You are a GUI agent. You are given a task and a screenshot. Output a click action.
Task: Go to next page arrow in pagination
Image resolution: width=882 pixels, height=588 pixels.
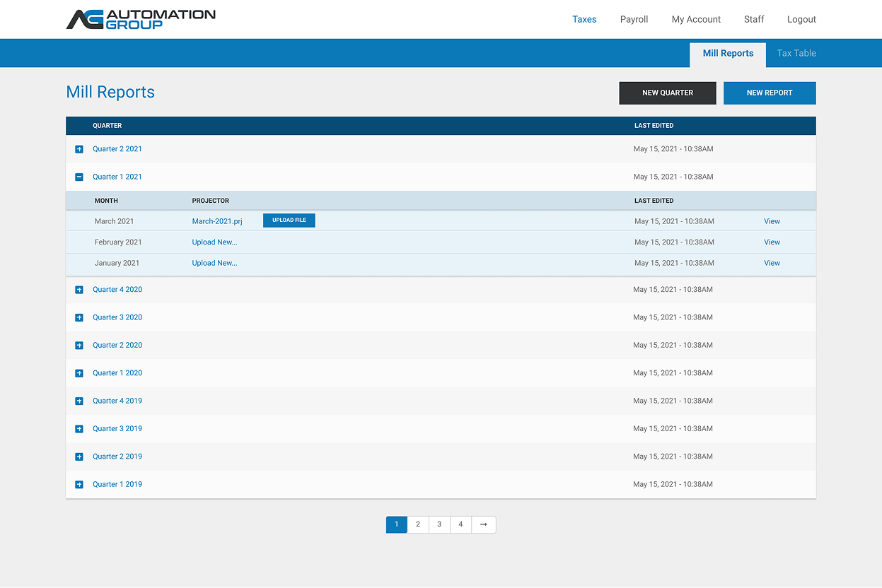pyautogui.click(x=483, y=524)
